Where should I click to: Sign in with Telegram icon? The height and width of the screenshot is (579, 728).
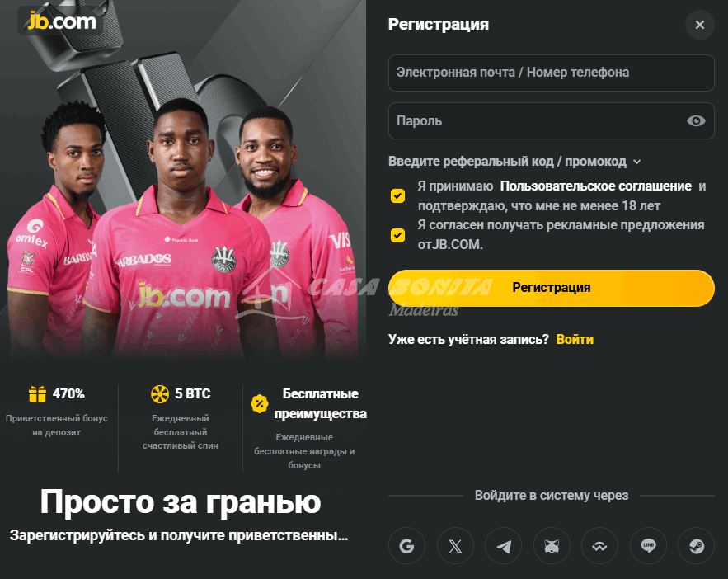click(x=503, y=545)
